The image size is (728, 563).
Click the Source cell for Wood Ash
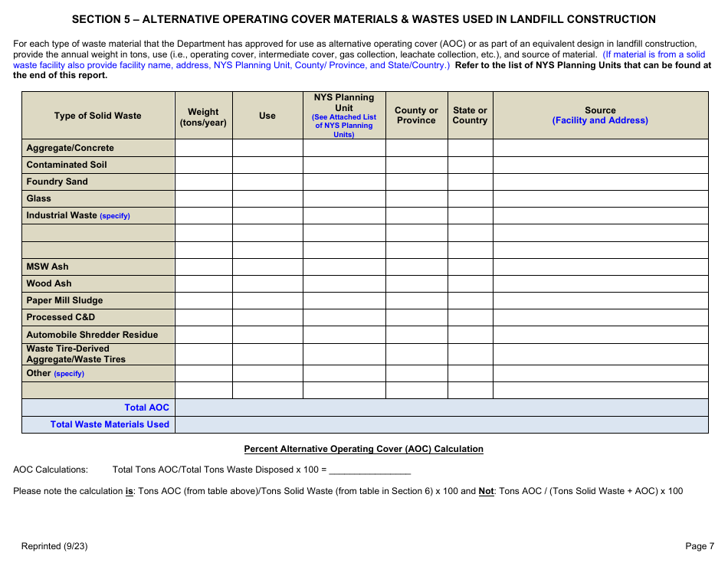click(600, 283)
